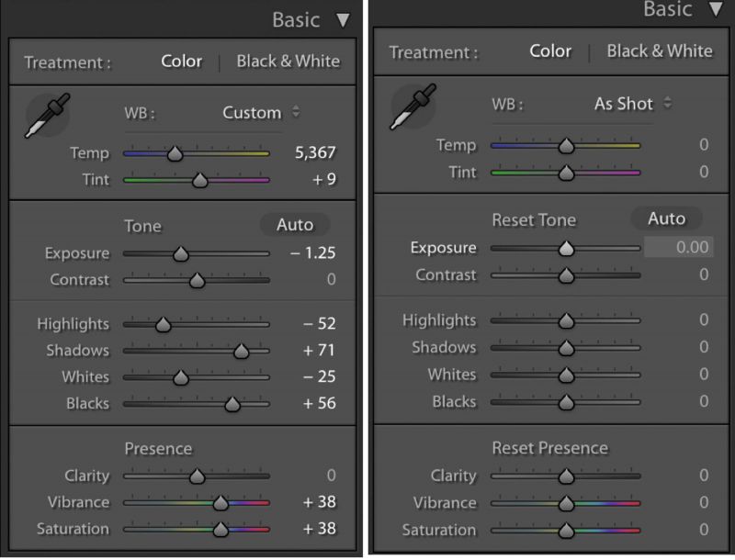This screenshot has width=735, height=560.
Task: Set right panel treatment to Black & White
Action: (x=660, y=51)
